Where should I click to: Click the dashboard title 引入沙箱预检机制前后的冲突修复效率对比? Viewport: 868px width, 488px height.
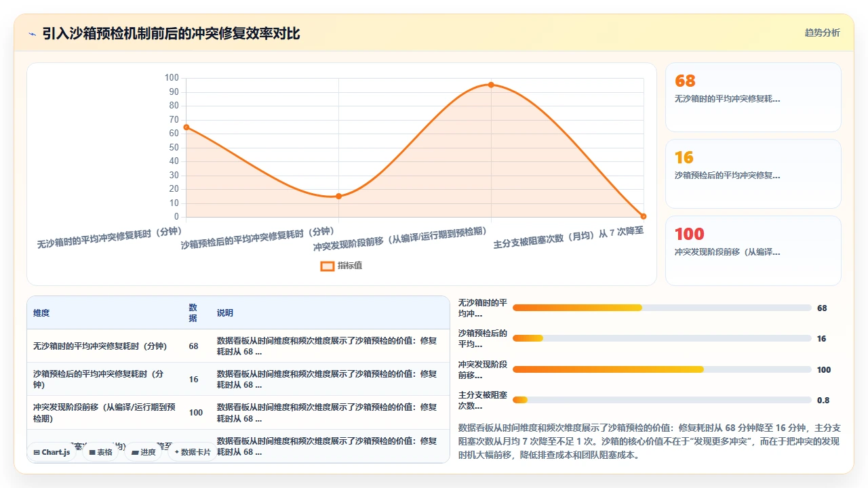click(x=171, y=33)
